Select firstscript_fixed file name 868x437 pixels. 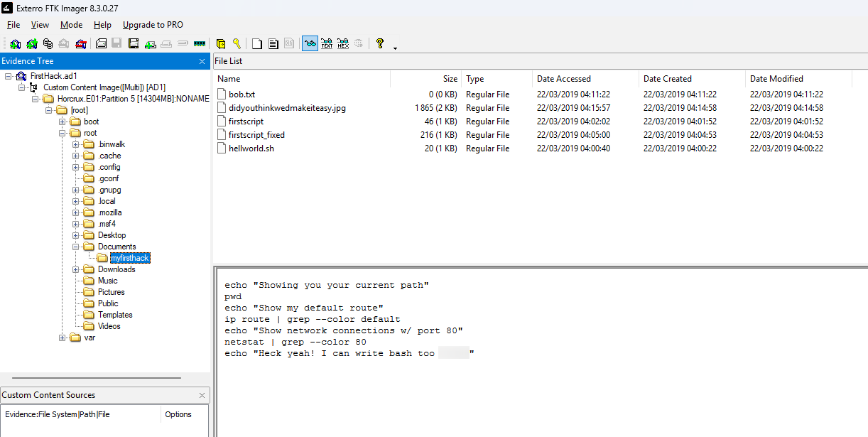click(x=256, y=134)
